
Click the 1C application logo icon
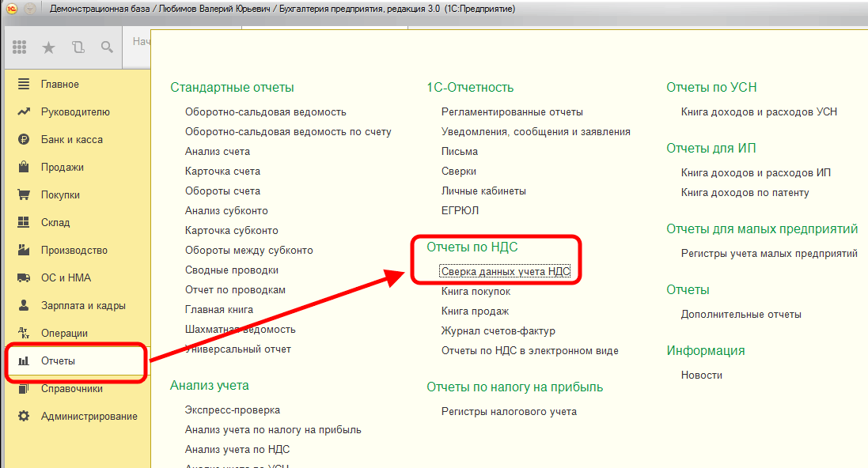tap(12, 9)
